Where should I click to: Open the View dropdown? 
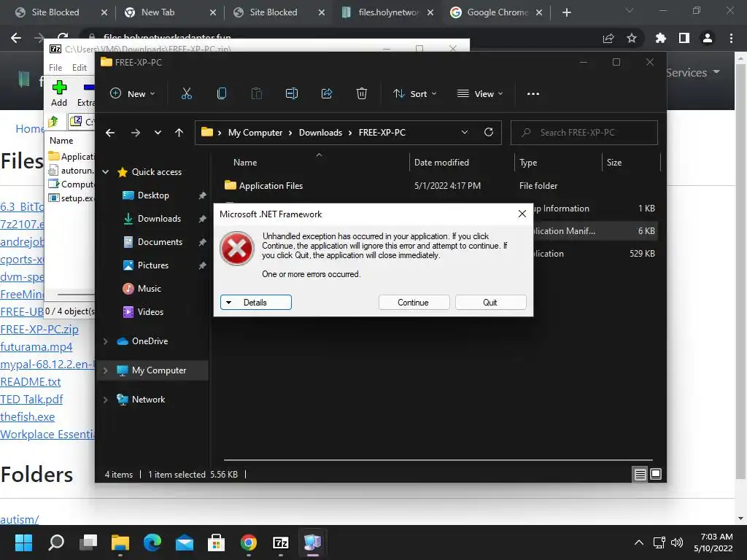[x=480, y=94]
